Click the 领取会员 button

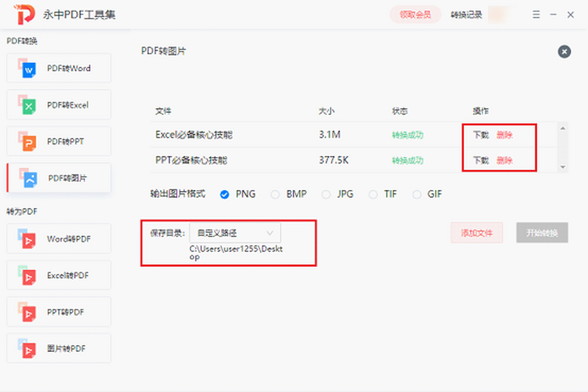click(x=415, y=15)
